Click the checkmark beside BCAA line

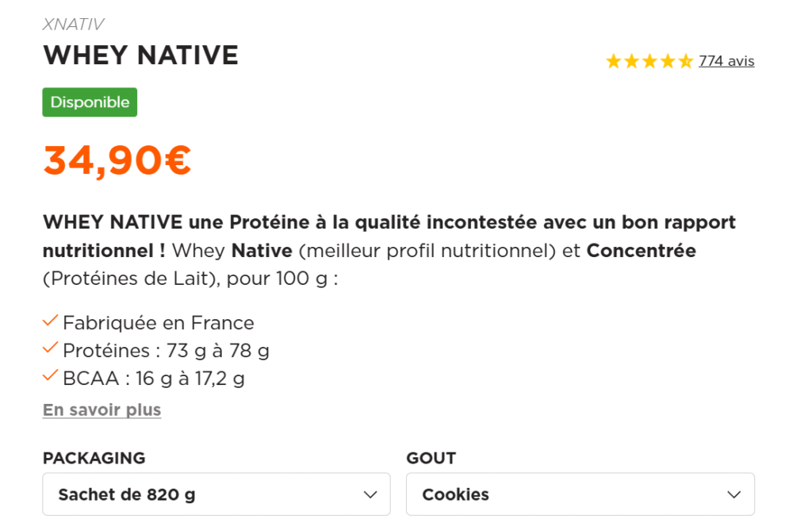click(50, 377)
